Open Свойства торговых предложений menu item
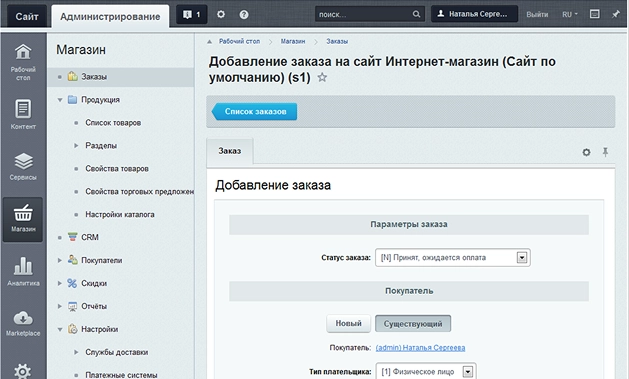 139,192
